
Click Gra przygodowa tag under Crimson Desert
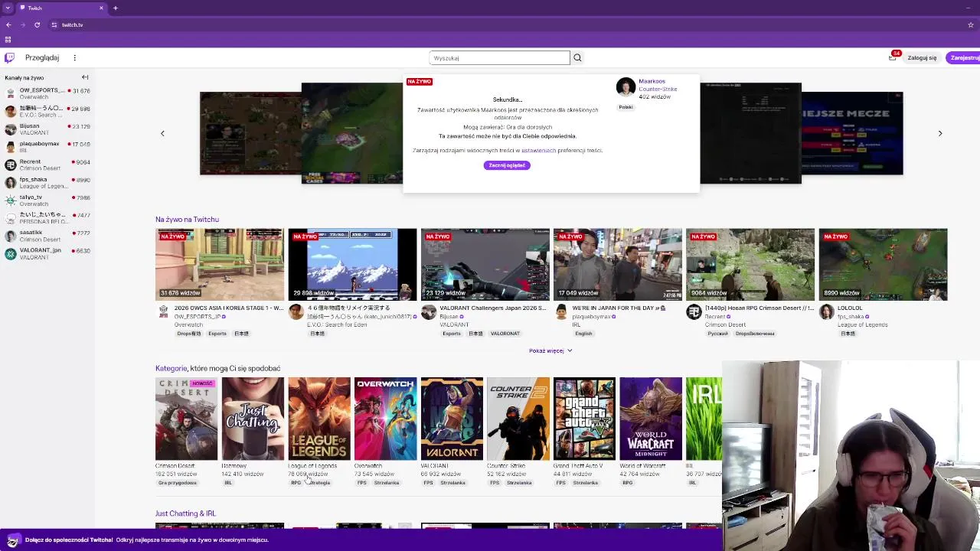click(x=178, y=483)
